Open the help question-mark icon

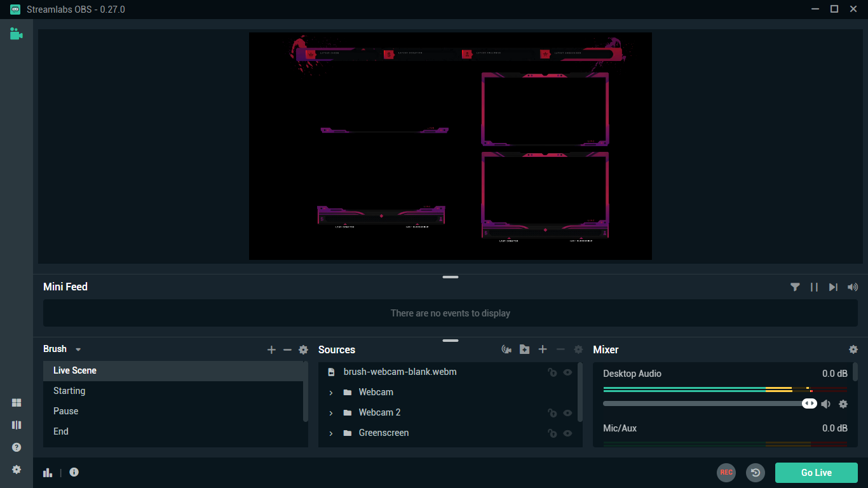(17, 447)
